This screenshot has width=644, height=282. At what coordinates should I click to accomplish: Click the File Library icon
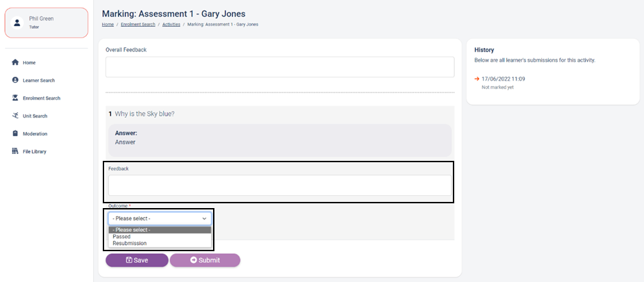[15, 151]
